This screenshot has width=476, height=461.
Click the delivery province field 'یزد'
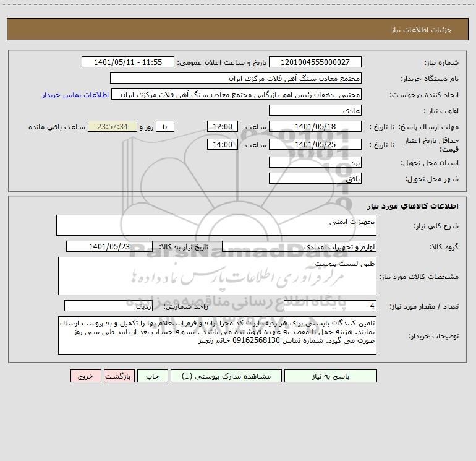315,163
